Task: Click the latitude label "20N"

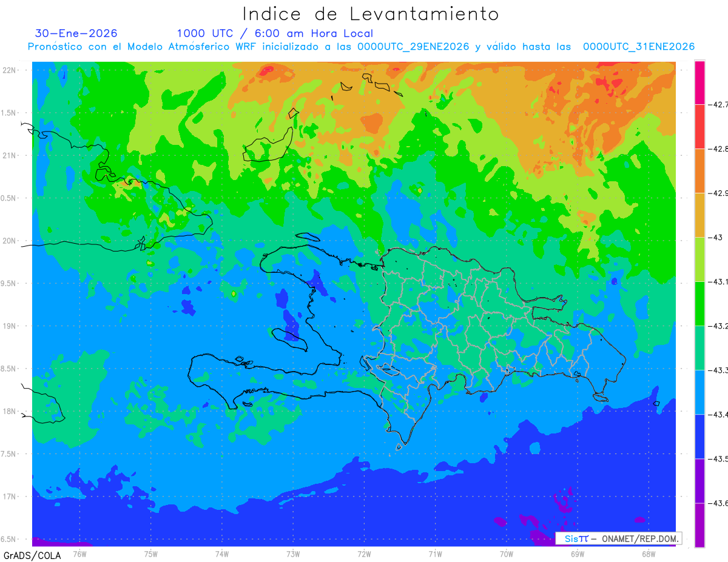Action: coord(10,241)
